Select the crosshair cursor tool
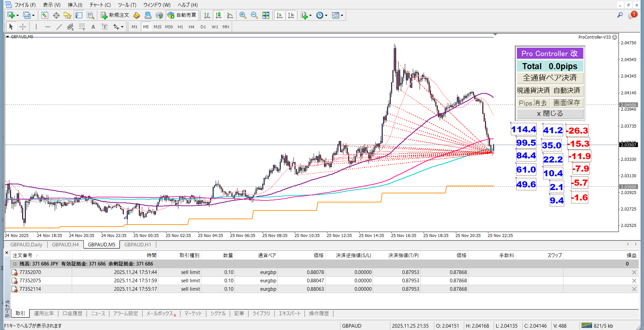The image size is (644, 330). pyautogui.click(x=23, y=27)
